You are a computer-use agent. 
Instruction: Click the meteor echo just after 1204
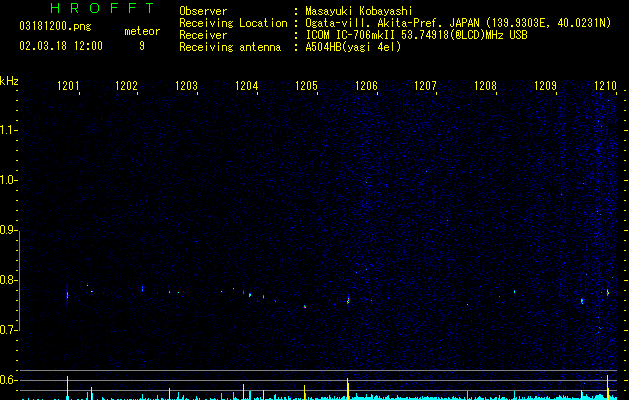250,295
